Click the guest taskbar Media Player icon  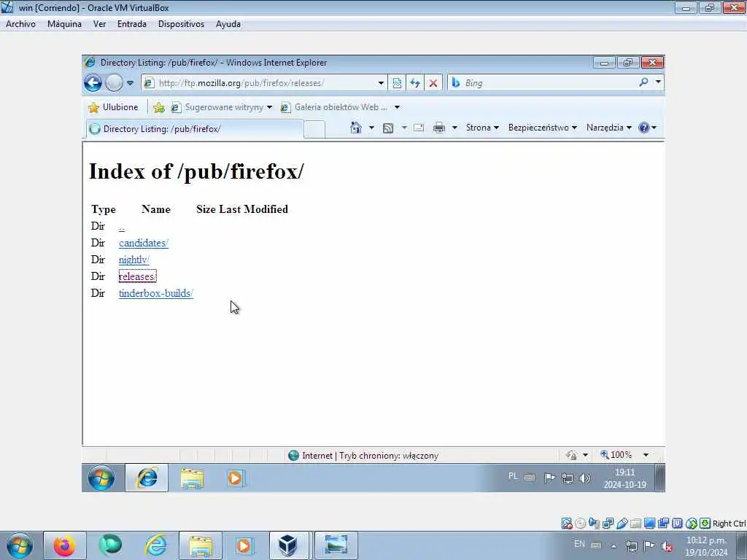[x=236, y=478]
